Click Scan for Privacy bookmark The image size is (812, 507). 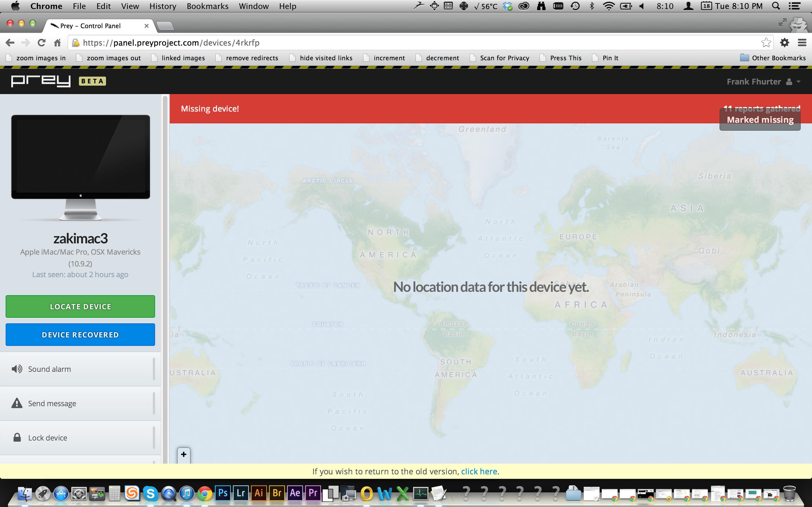pos(504,58)
